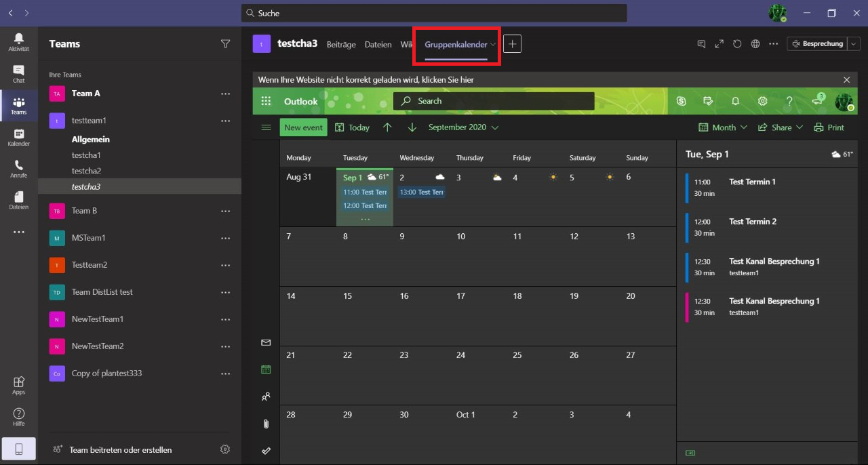Screen dimensions: 868x465
Task: Open Outlook help question mark
Action: pos(789,101)
